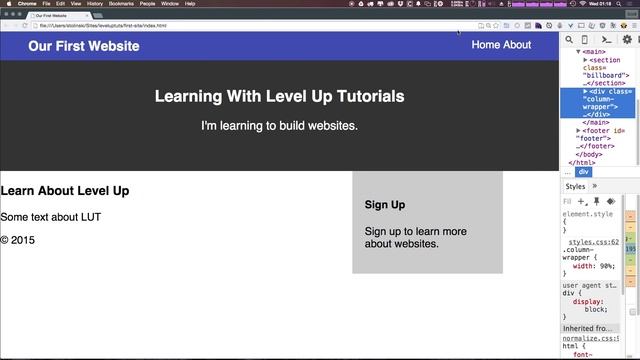The width and height of the screenshot is (640, 360).
Task: Open the Chrome menu in menu bar
Action: click(x=27, y=4)
